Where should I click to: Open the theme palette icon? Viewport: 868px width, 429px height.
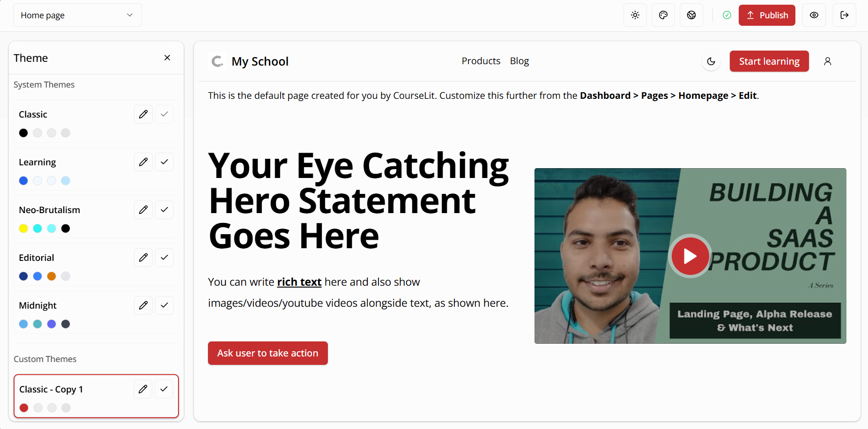coord(663,15)
